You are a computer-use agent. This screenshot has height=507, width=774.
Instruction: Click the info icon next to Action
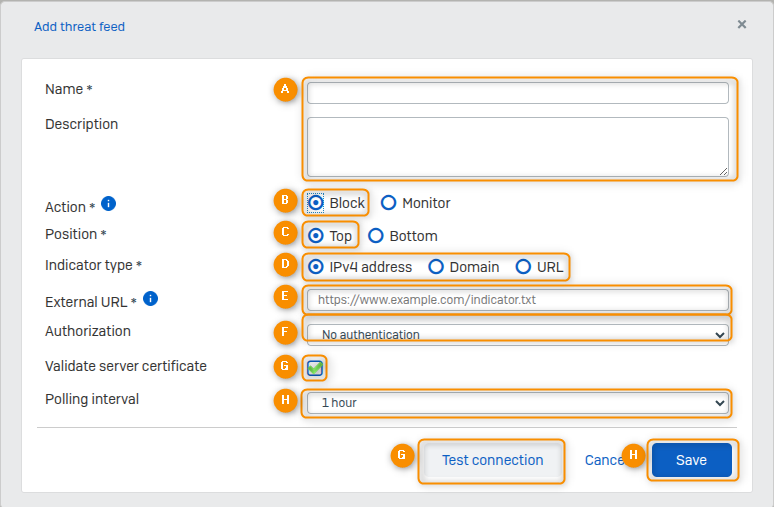pyautogui.click(x=109, y=204)
